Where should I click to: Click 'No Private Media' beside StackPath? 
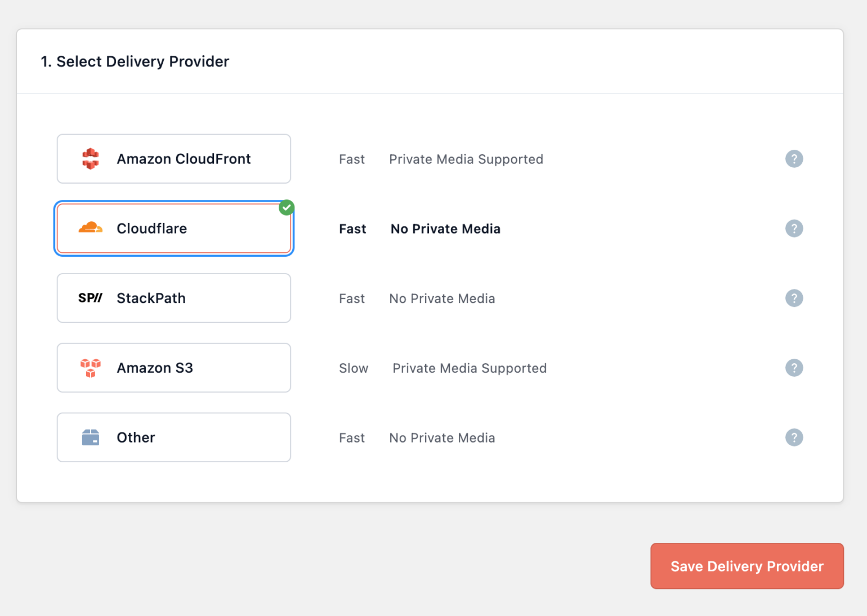(442, 298)
